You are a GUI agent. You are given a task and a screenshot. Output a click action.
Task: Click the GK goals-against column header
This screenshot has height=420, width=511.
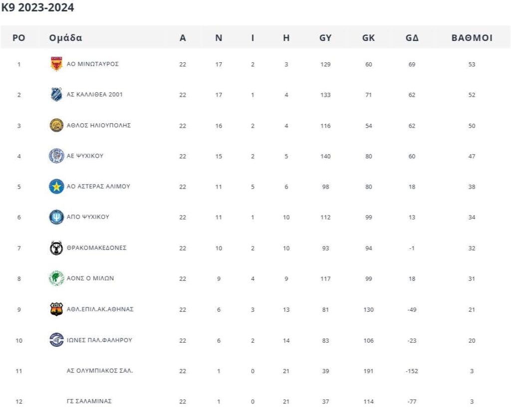[x=368, y=38]
